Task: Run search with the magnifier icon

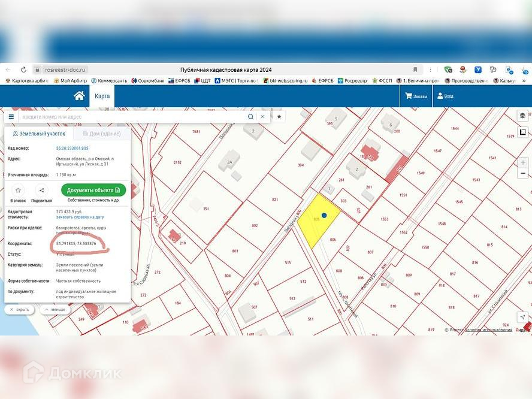Action: (250, 117)
